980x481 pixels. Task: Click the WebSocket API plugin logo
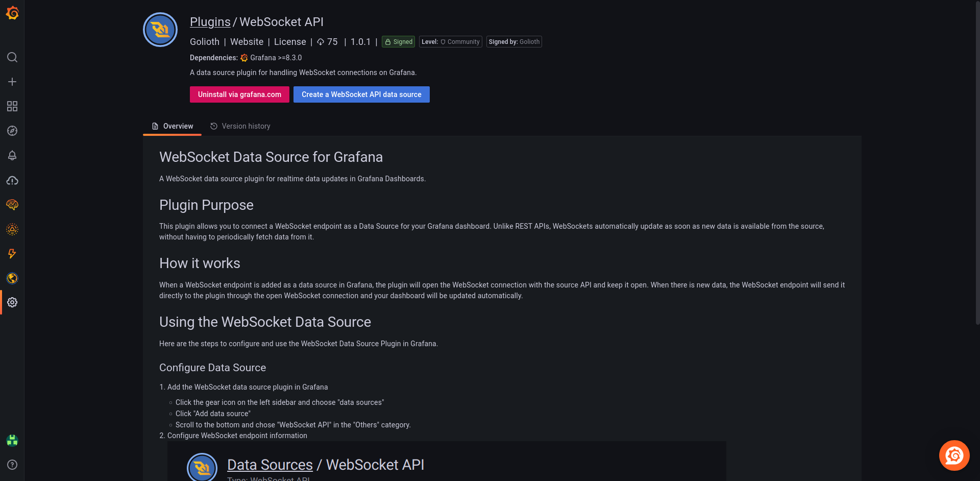[x=160, y=30]
